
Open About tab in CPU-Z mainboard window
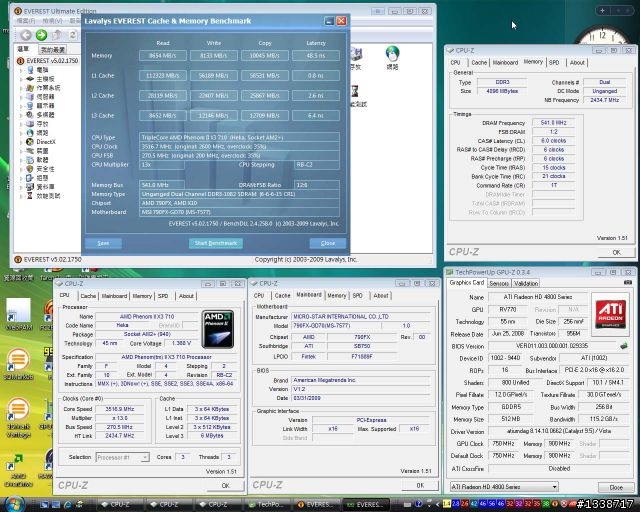point(381,295)
